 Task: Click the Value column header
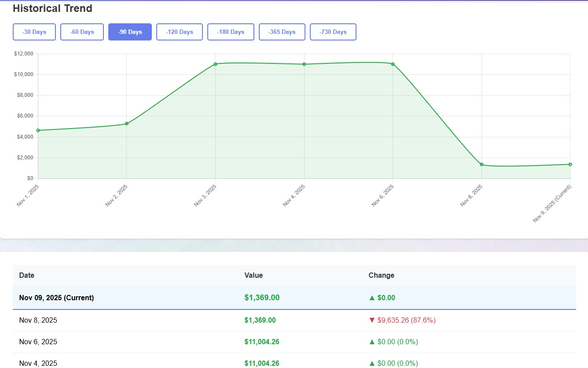click(254, 276)
